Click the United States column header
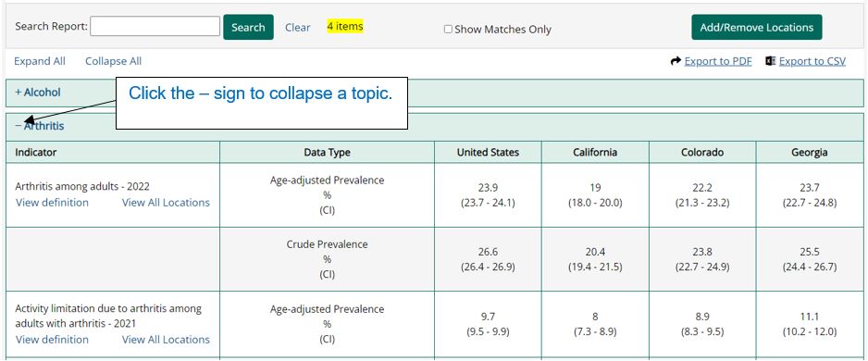Image resolution: width=868 pixels, height=361 pixels. pos(488,152)
